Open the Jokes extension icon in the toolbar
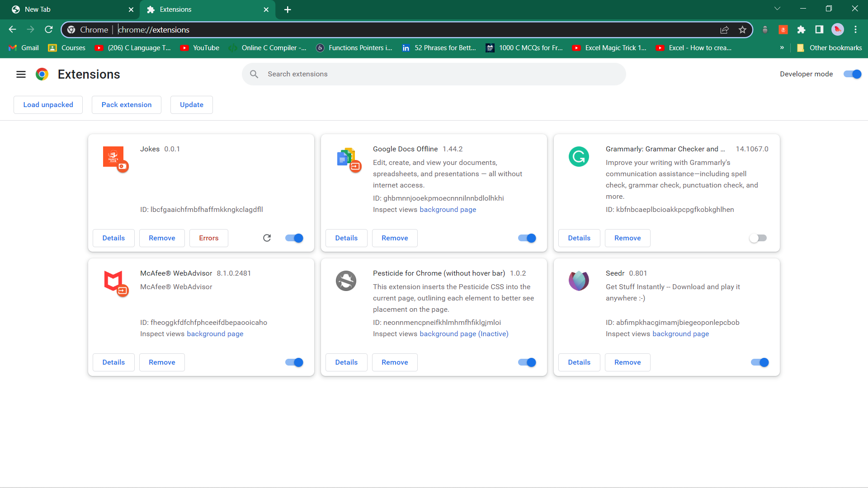 pos(783,29)
